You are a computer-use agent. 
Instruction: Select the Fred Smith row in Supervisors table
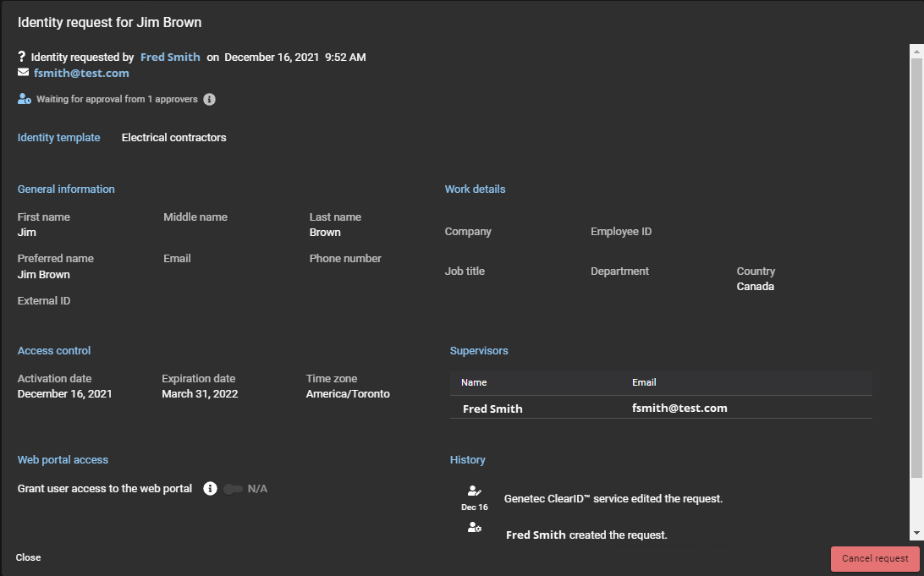pos(660,408)
